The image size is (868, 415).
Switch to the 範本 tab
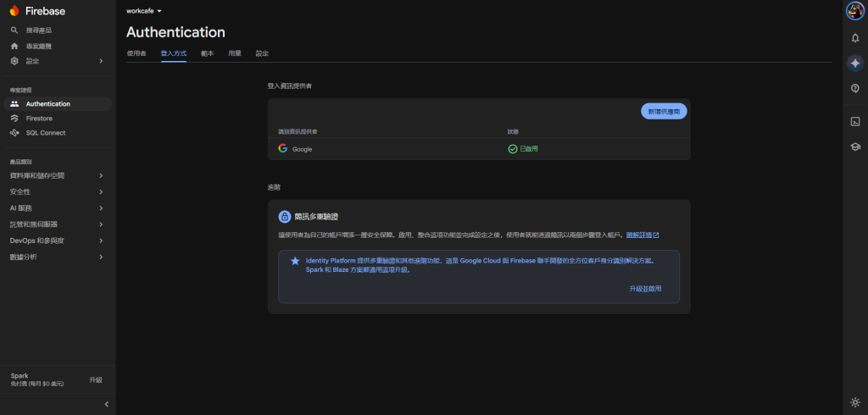point(208,53)
